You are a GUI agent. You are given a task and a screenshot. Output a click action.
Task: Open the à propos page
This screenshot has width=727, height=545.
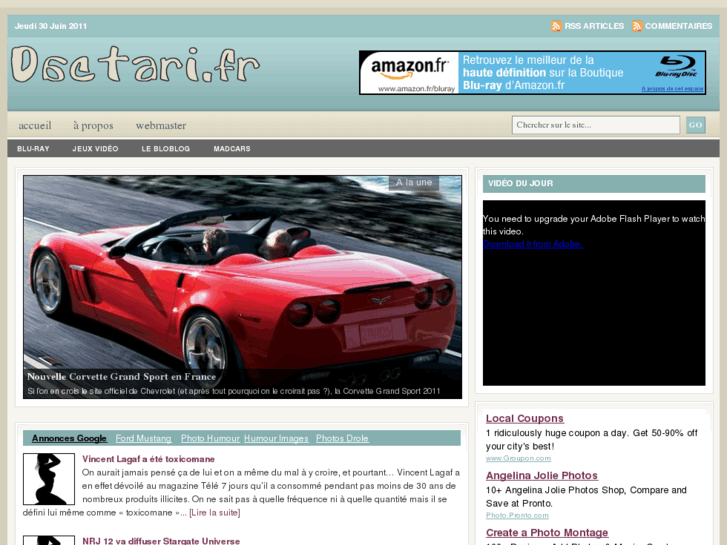tap(93, 125)
